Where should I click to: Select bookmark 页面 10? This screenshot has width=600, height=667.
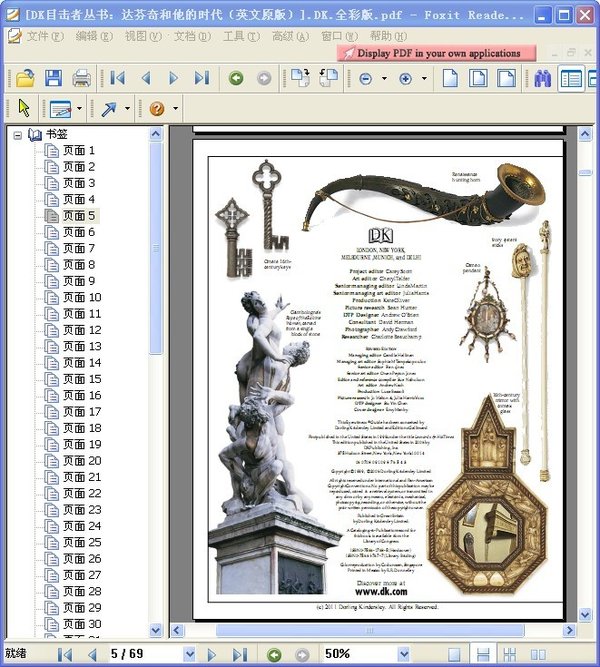(82, 297)
